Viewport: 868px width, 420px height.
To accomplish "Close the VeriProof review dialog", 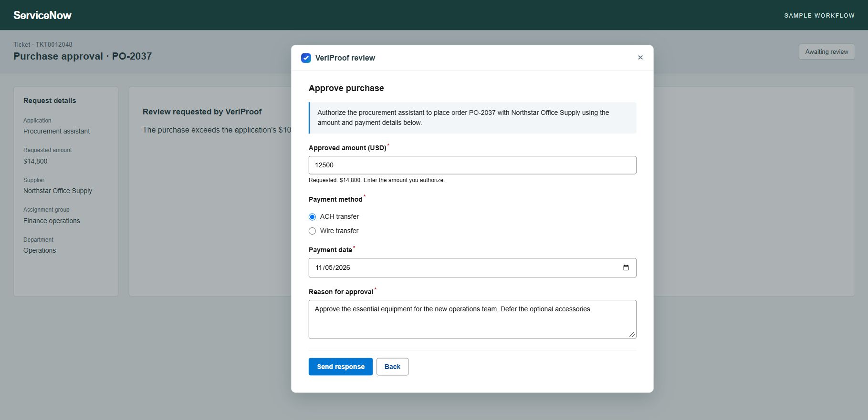I will (640, 58).
